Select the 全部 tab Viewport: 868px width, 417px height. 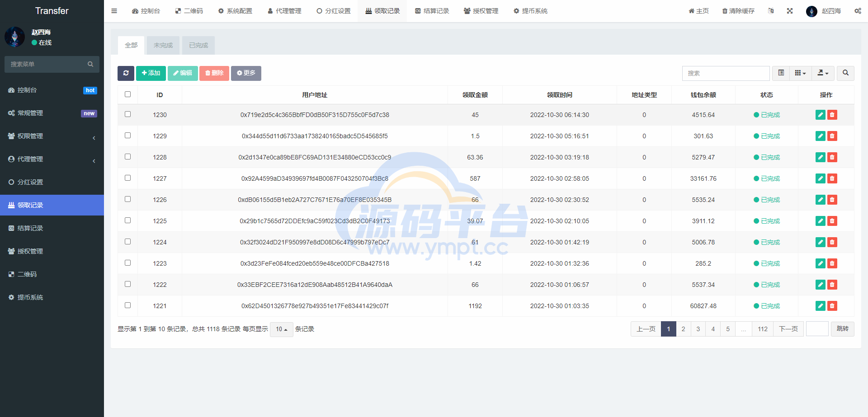click(131, 45)
